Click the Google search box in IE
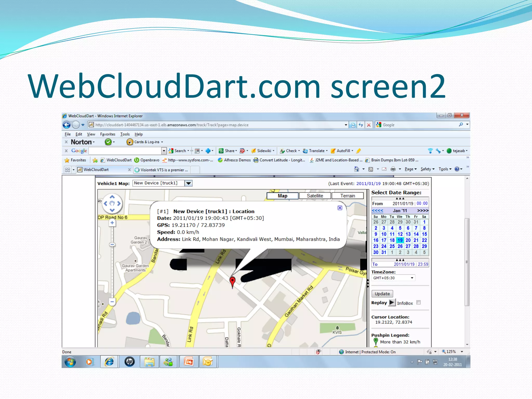Viewport: 532px width, 399px height. (418, 125)
